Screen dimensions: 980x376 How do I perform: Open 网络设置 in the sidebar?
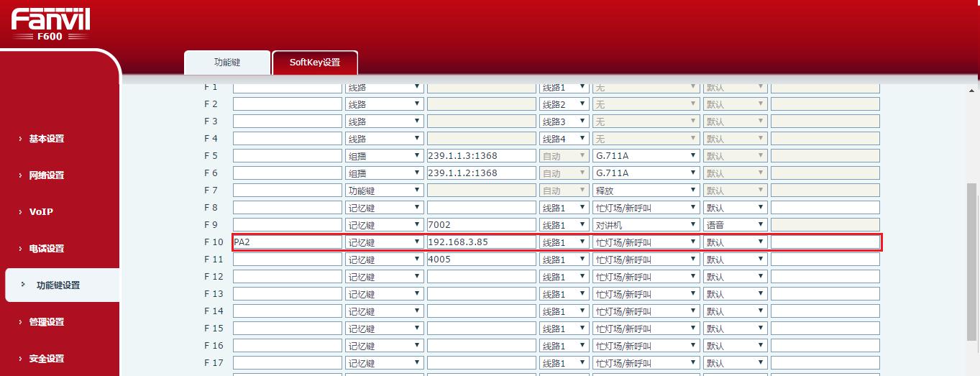(x=47, y=175)
